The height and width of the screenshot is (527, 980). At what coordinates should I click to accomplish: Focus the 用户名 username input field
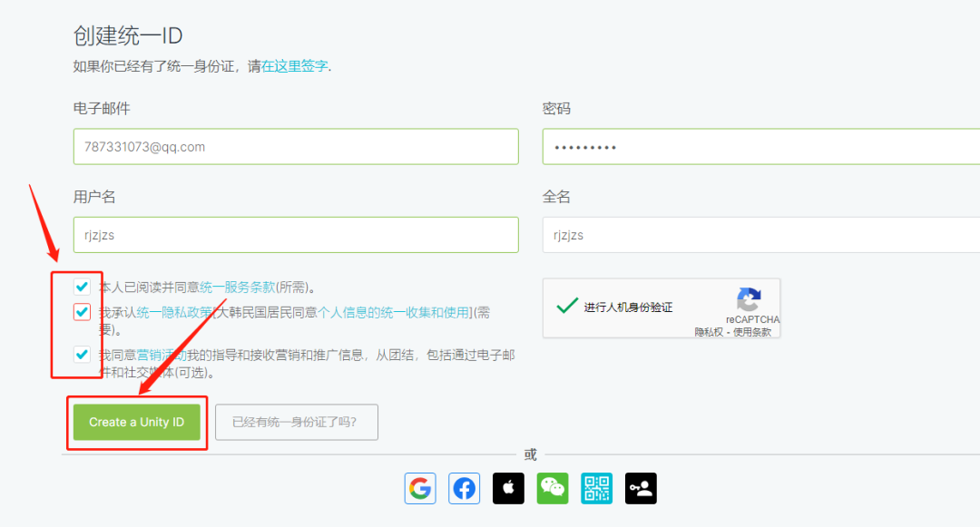[x=296, y=235]
